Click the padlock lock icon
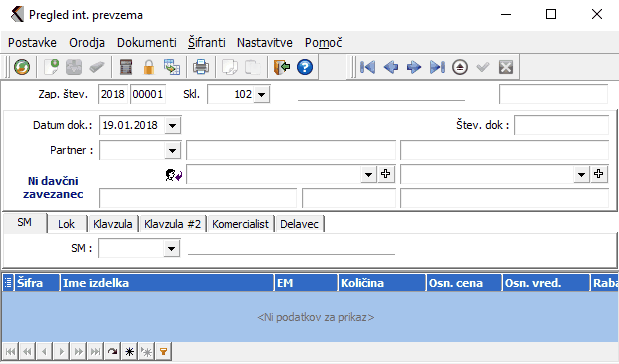 click(x=149, y=67)
